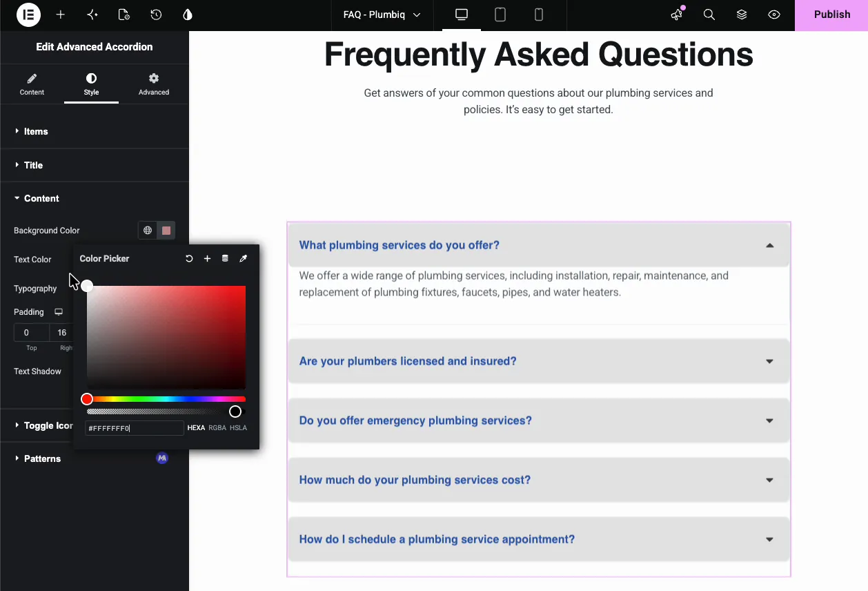Click the Background Color swatch

(x=166, y=231)
